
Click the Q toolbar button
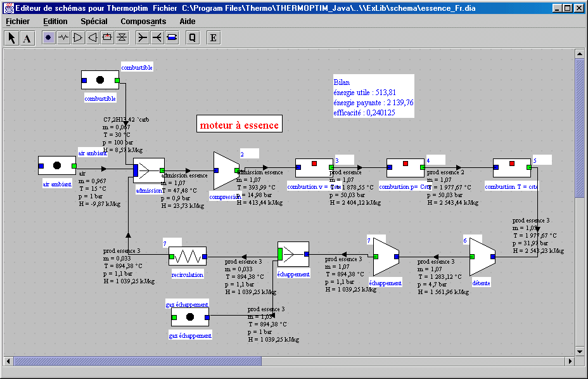[193, 37]
